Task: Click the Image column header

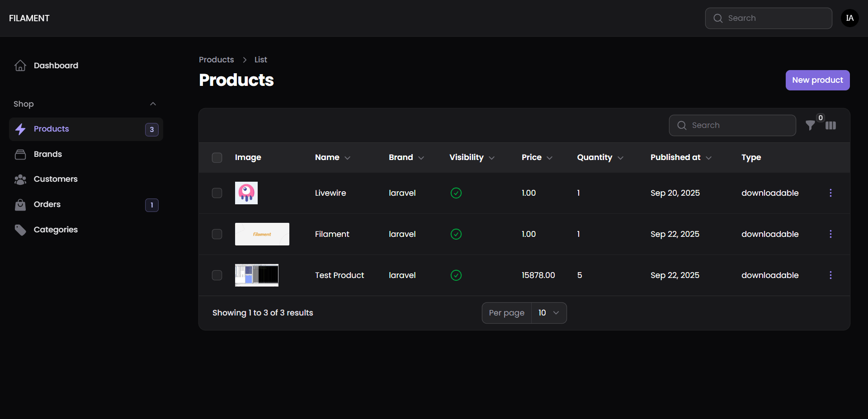Action: click(248, 157)
